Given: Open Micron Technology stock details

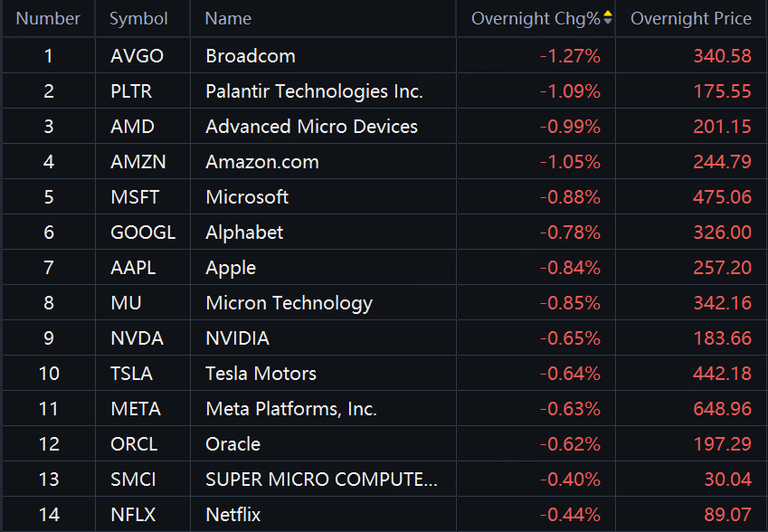Looking at the screenshot, I should (289, 303).
